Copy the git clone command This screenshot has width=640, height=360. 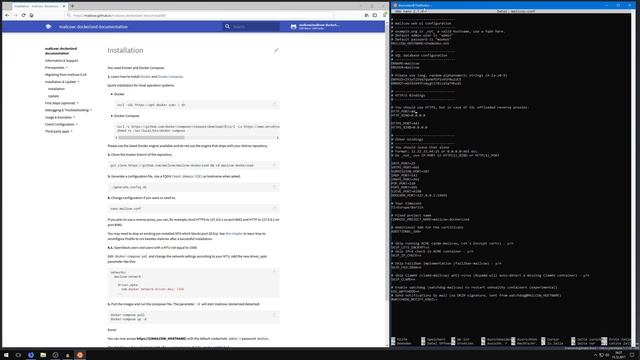point(275,165)
